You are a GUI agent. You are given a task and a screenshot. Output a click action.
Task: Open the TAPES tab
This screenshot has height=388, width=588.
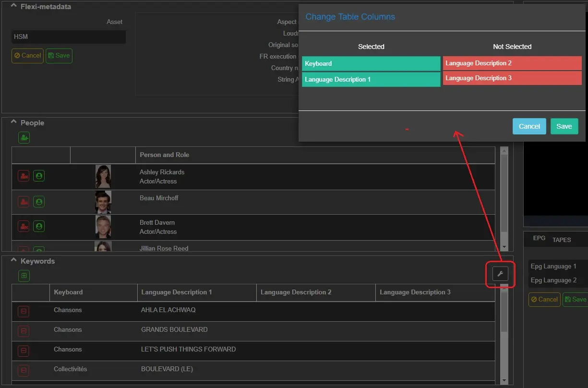[x=561, y=240]
